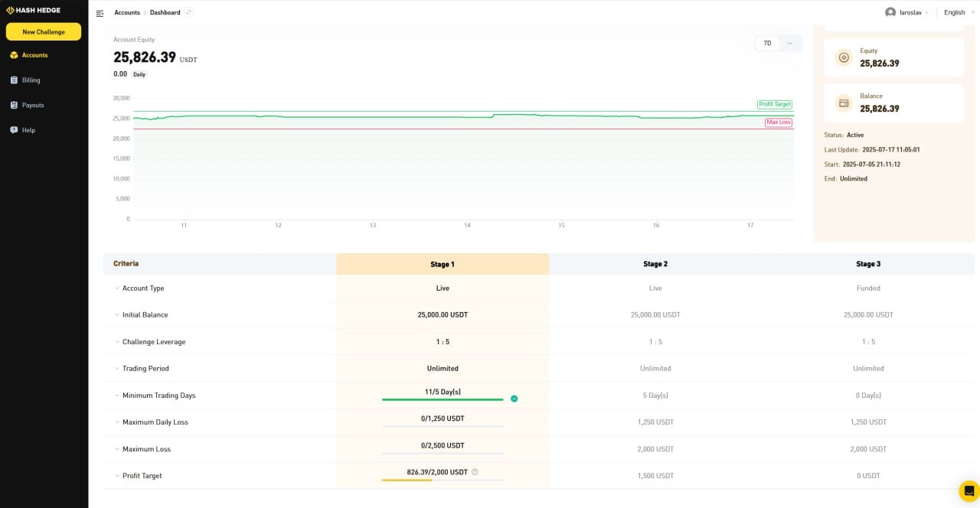Screen dimensions: 980x508
Task: Select the 7D chart range button
Action: [767, 44]
